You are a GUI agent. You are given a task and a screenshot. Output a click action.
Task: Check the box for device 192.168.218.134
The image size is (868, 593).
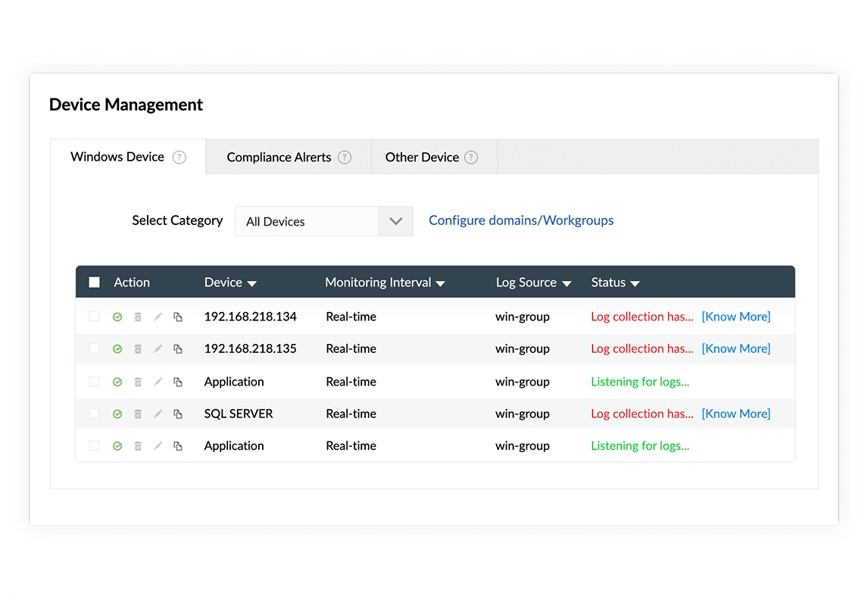95,317
